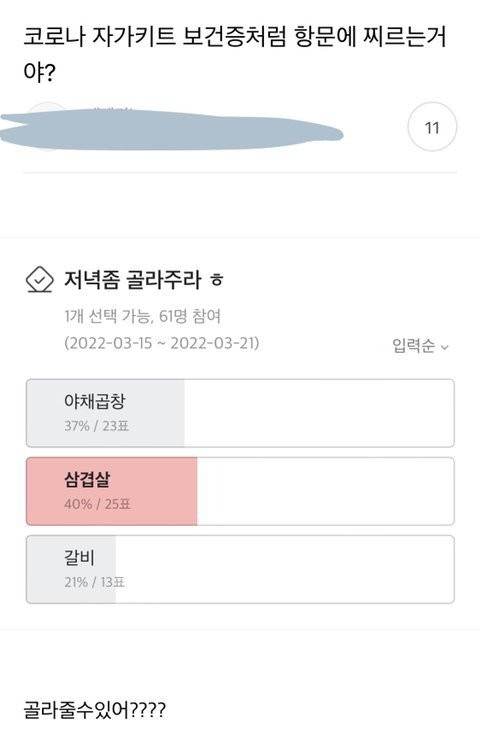Click the 37% / 23표 result text

click(97, 426)
